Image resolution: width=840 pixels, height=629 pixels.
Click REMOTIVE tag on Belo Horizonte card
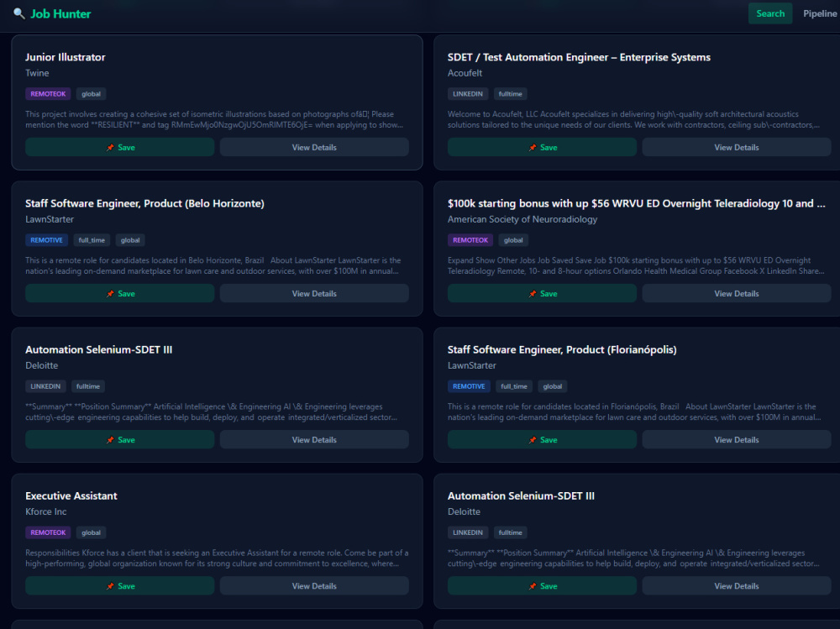pyautogui.click(x=46, y=240)
